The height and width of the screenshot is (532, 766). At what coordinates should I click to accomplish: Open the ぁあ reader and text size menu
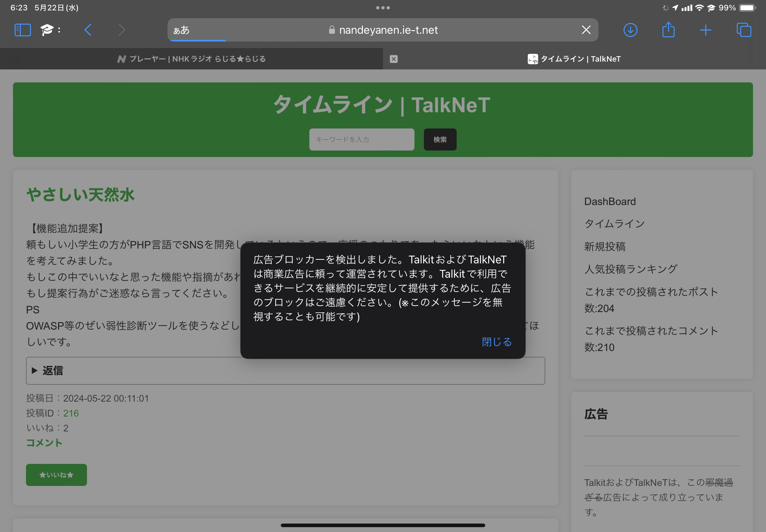[x=181, y=30]
